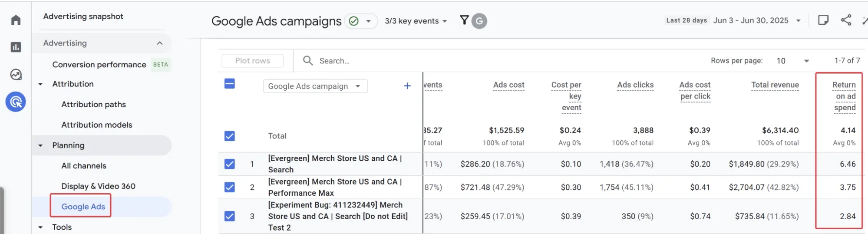Click the Planning label
868x234 pixels.
(68, 145)
